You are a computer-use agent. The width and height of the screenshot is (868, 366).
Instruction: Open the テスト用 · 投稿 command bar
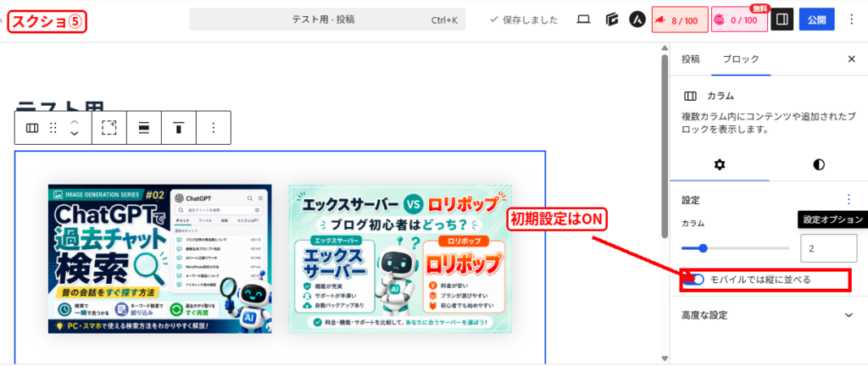(328, 19)
